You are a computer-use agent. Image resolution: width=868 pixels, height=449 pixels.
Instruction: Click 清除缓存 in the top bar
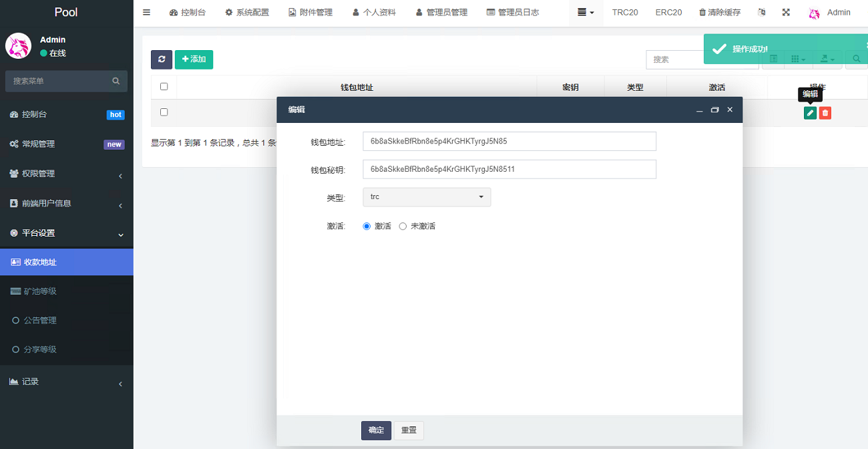(720, 12)
